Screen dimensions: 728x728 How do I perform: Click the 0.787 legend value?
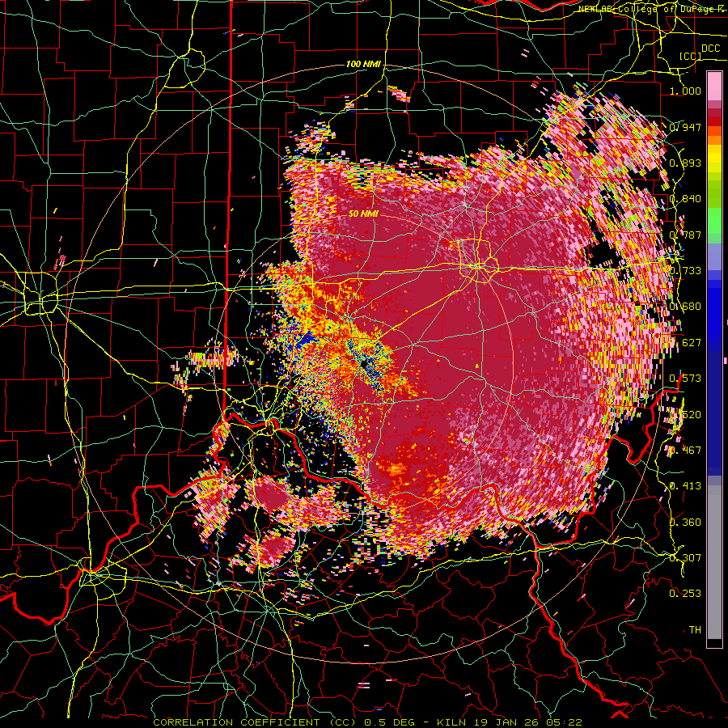click(685, 235)
